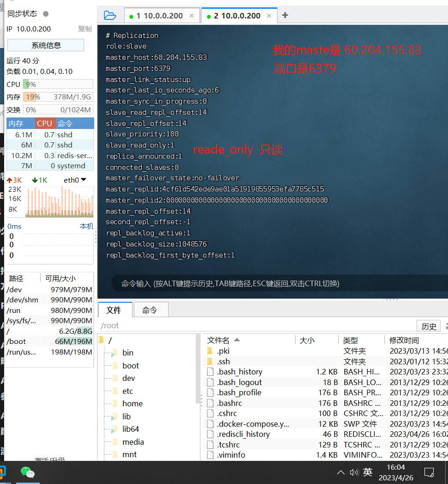Switch to the 命令 tab
This screenshot has height=484, width=448.
pyautogui.click(x=151, y=310)
